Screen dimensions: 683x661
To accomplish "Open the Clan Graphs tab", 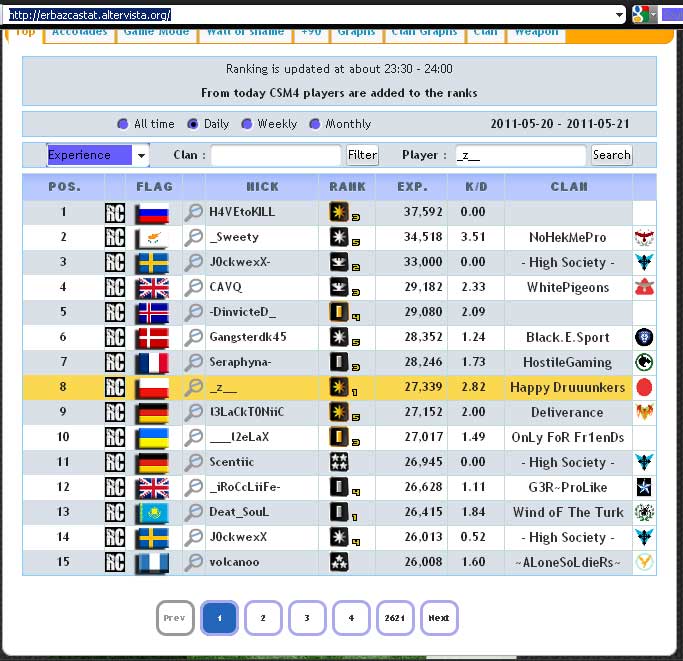I will tap(424, 32).
